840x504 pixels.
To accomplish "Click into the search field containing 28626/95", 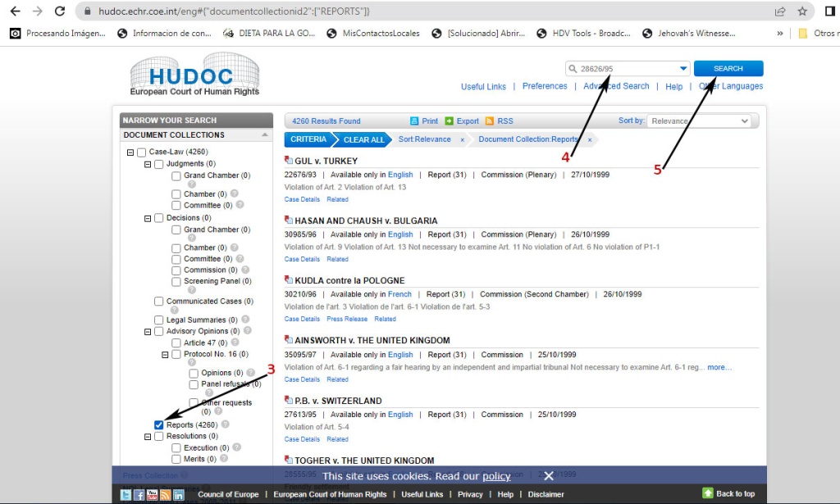I will click(627, 69).
